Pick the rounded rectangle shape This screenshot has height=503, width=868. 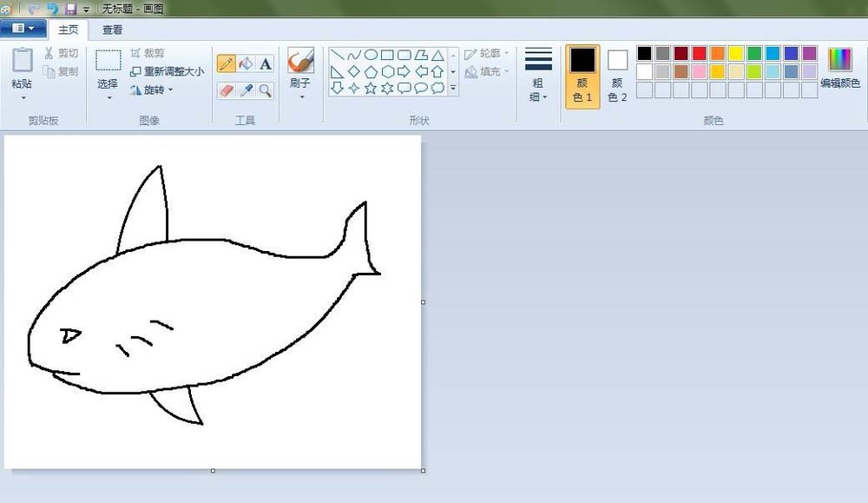tap(404, 55)
